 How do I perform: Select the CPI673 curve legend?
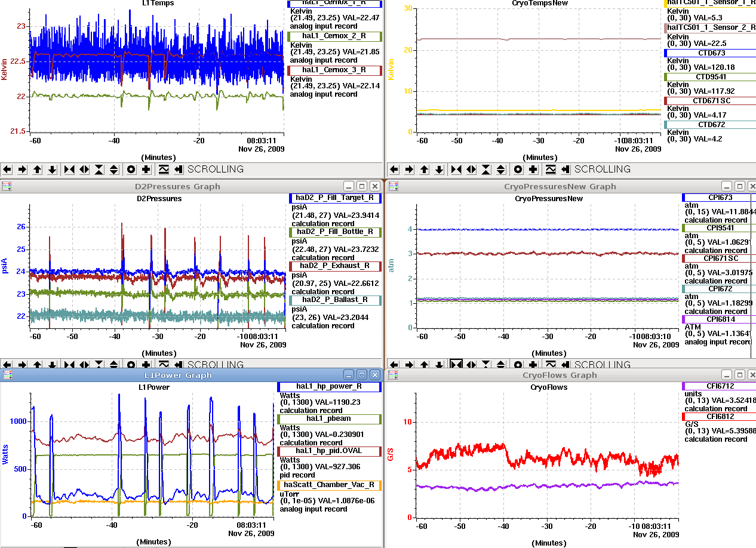(719, 197)
